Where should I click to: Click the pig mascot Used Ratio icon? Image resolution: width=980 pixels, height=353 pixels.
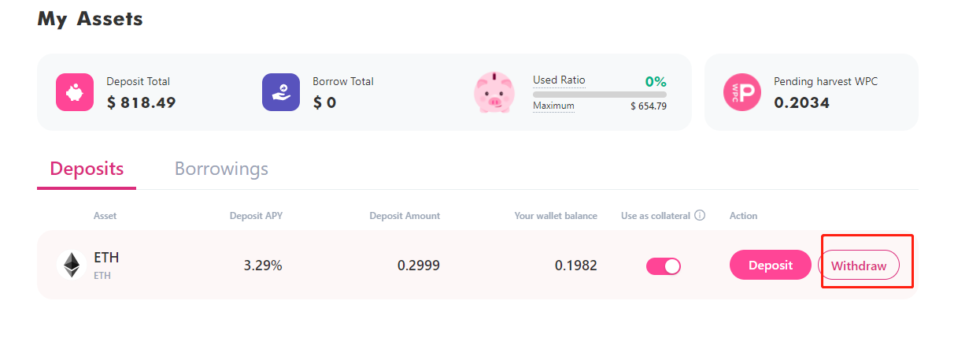pyautogui.click(x=494, y=92)
